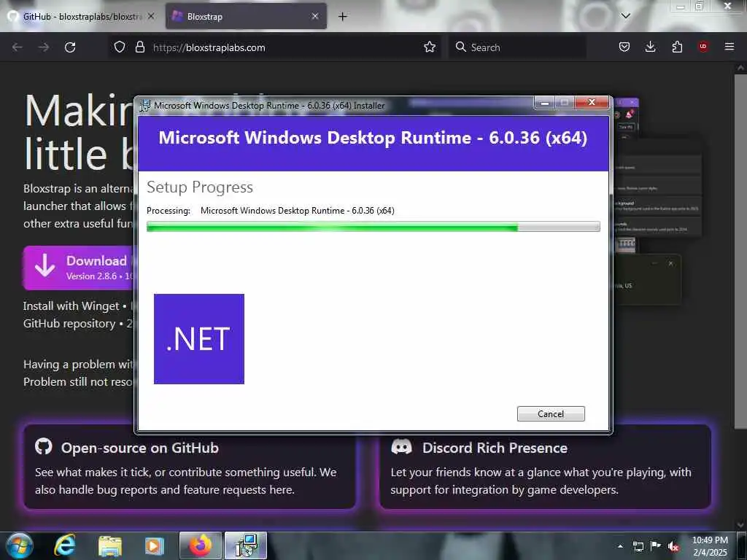Click the Firefox Search box

(517, 47)
